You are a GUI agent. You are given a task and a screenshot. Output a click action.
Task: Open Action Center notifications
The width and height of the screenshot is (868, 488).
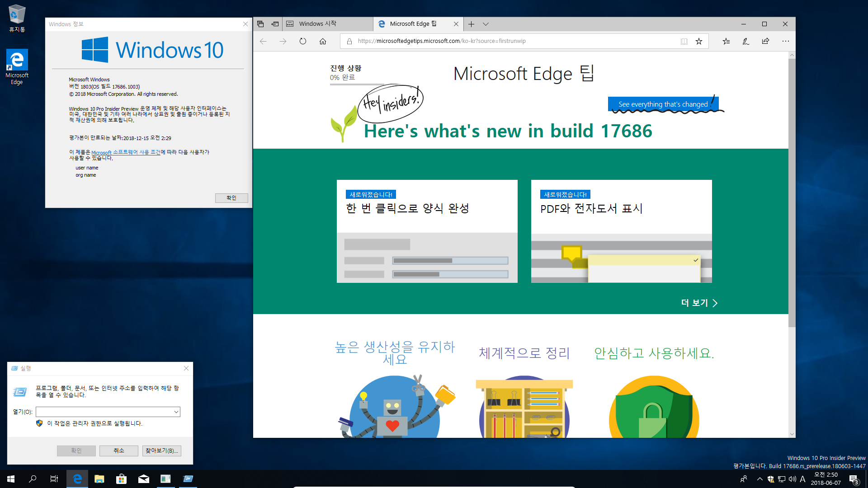854,479
